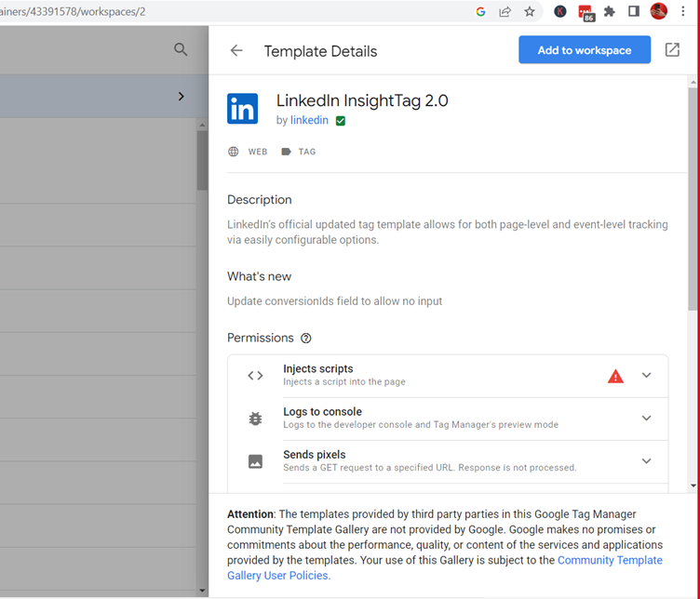
Task: Click the Injects scripts code brackets icon
Action: pyautogui.click(x=255, y=376)
